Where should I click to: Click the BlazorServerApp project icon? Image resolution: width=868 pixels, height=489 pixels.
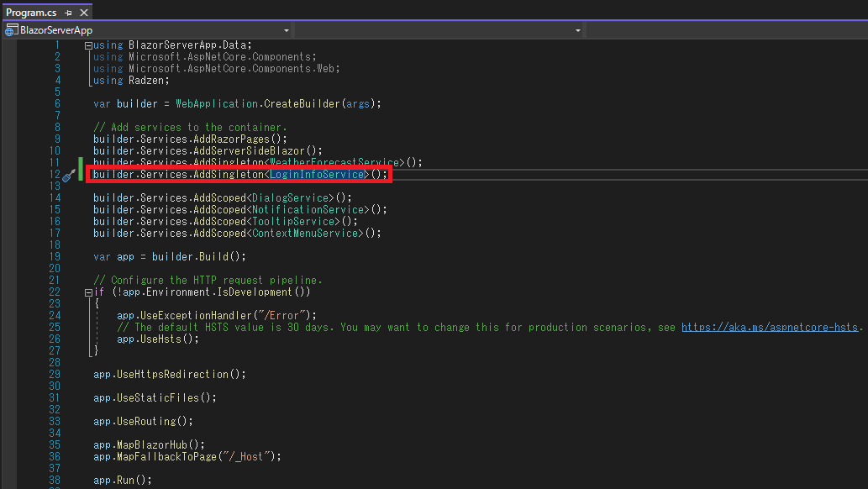(11, 30)
